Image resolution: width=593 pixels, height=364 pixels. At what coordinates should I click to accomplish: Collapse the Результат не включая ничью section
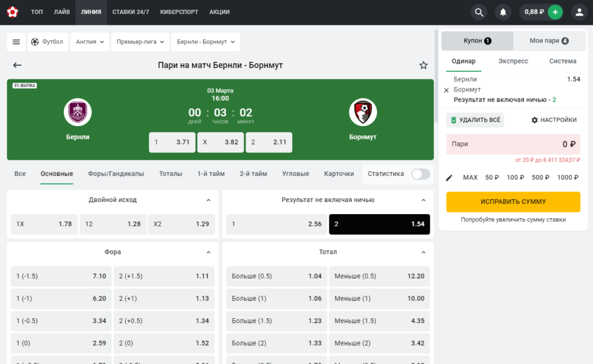point(423,200)
